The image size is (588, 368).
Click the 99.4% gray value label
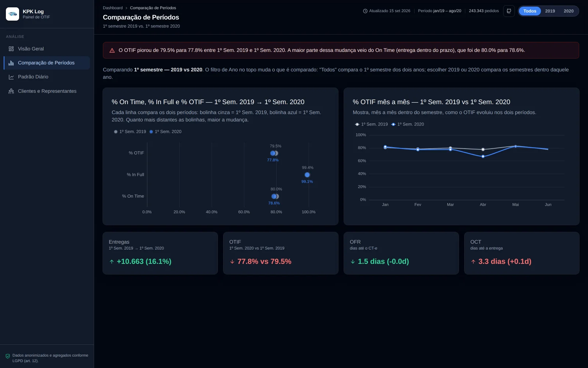point(308,168)
